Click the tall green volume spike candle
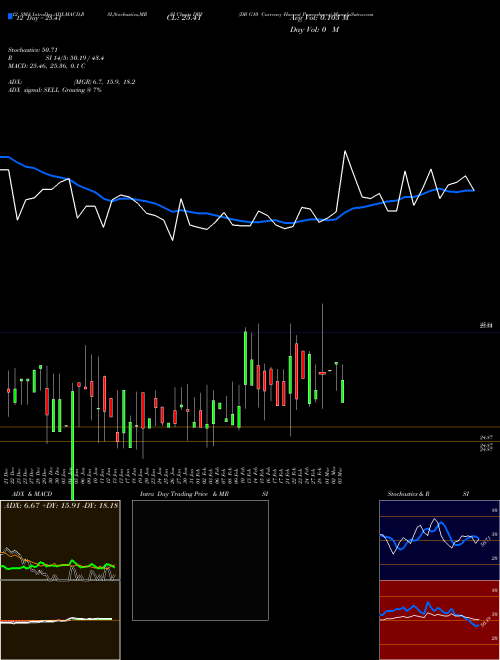Screen dimensions: 500x660 click(72, 446)
